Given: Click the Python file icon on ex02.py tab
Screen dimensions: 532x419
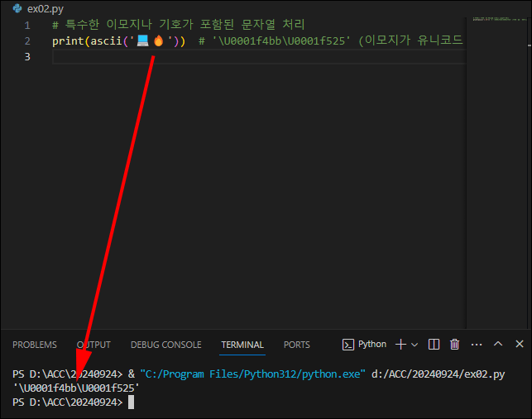Looking at the screenshot, I should tap(17, 8).
